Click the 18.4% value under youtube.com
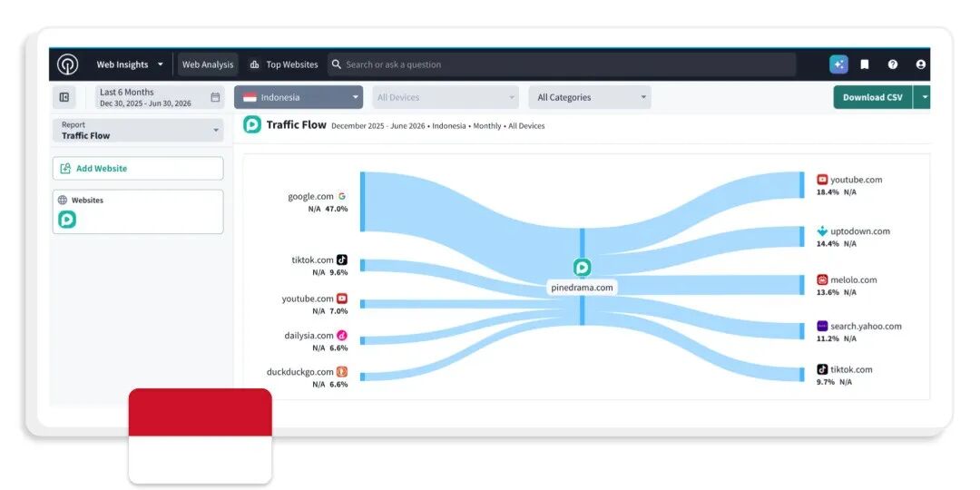This screenshot has width=980, height=490. (828, 191)
